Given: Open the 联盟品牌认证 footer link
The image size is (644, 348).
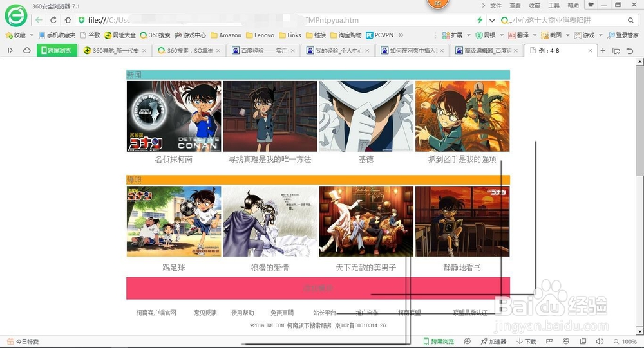Looking at the screenshot, I should (470, 313).
